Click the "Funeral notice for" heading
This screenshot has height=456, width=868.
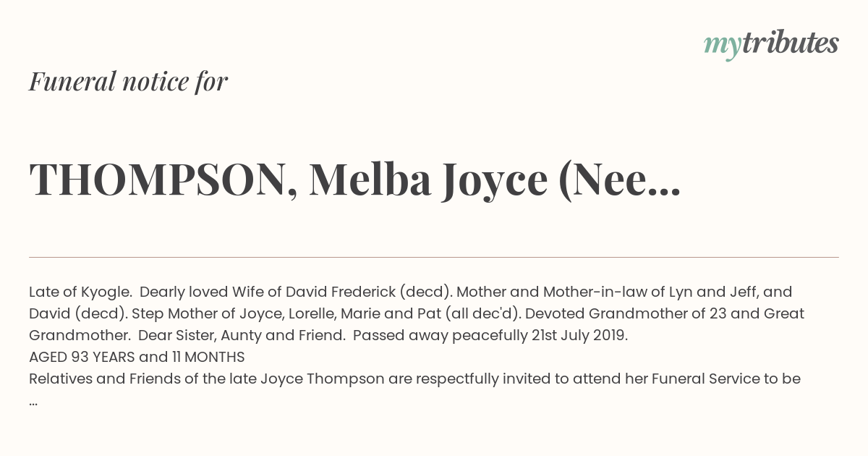(x=128, y=82)
